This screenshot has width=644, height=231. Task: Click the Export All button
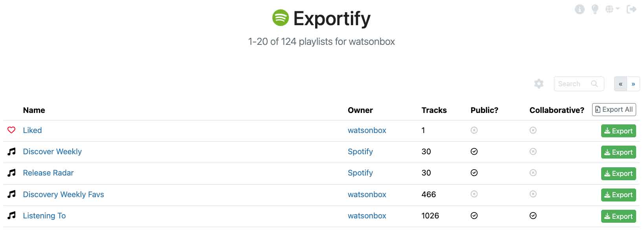[614, 109]
